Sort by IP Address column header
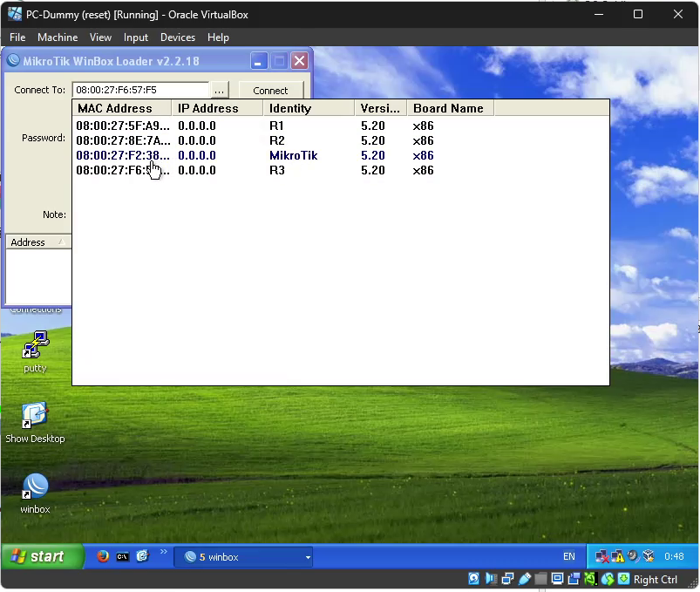The height and width of the screenshot is (592, 700). point(218,108)
